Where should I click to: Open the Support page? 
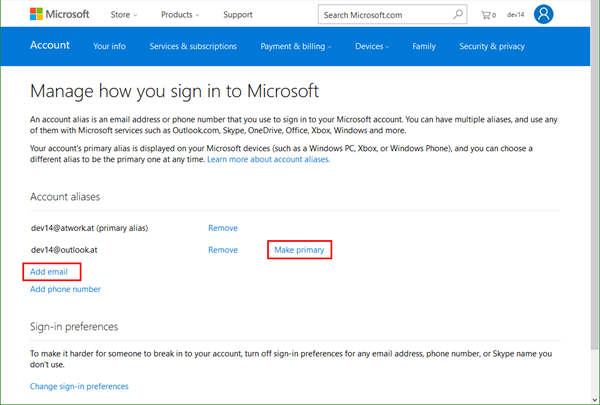coord(237,15)
